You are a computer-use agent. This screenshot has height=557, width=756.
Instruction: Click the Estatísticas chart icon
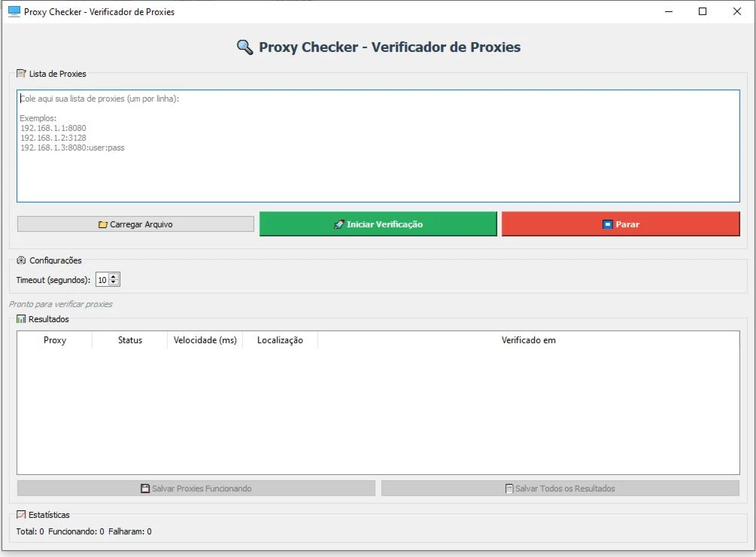point(21,515)
